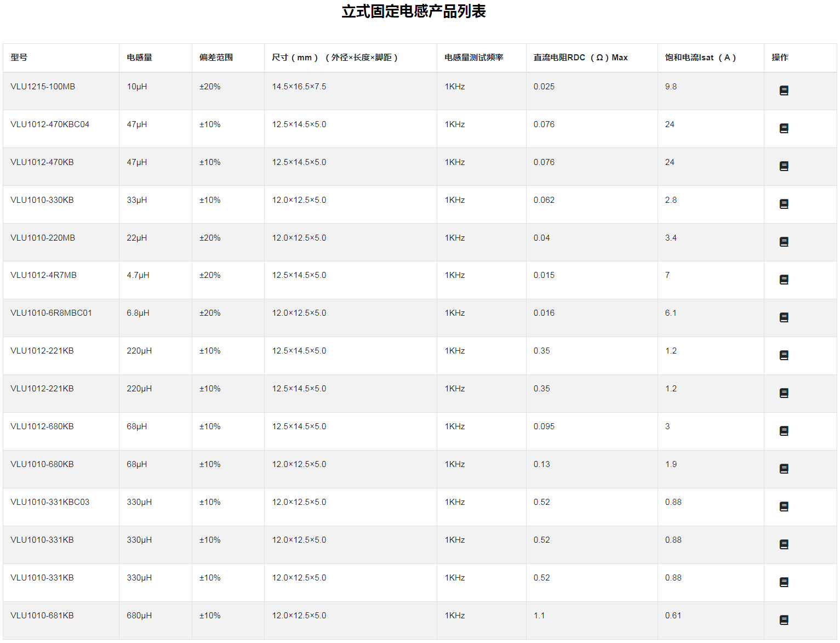The width and height of the screenshot is (840, 643).
Task: Open the datasheet icon in the VLU1012-470KB row
Action: point(784,166)
